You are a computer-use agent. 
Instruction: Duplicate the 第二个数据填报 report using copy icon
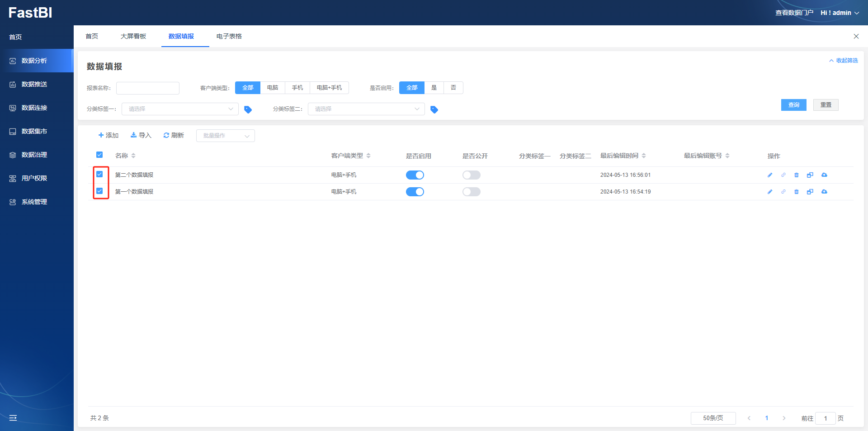pyautogui.click(x=810, y=175)
